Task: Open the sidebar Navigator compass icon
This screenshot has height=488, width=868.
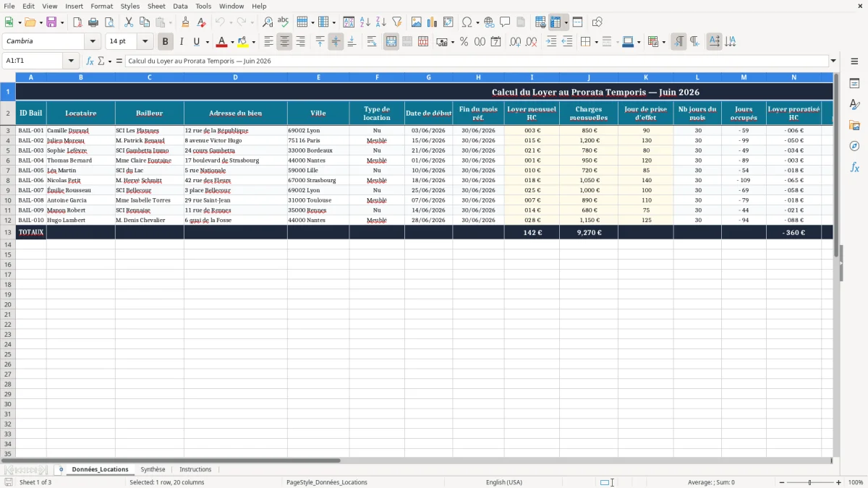Action: tap(854, 146)
